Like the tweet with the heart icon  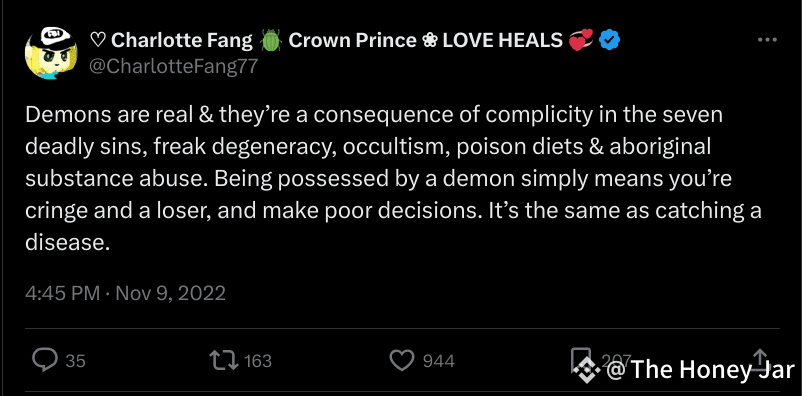click(x=402, y=361)
